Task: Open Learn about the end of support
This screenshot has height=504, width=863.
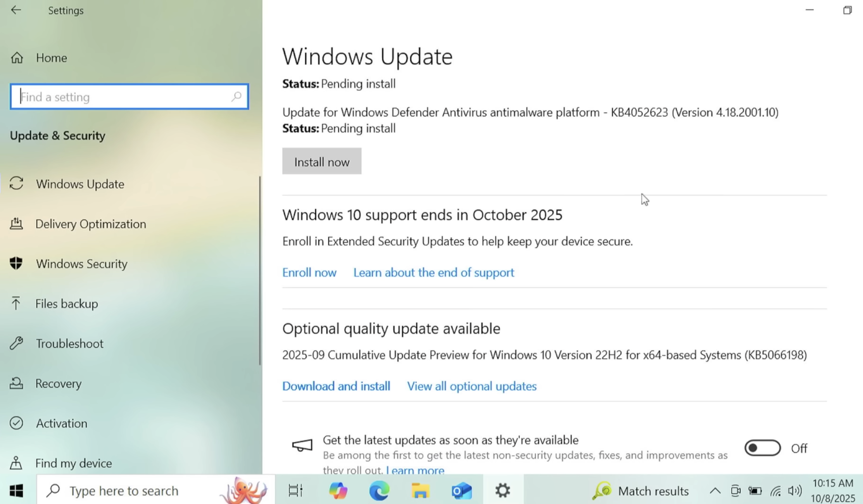Action: tap(433, 273)
